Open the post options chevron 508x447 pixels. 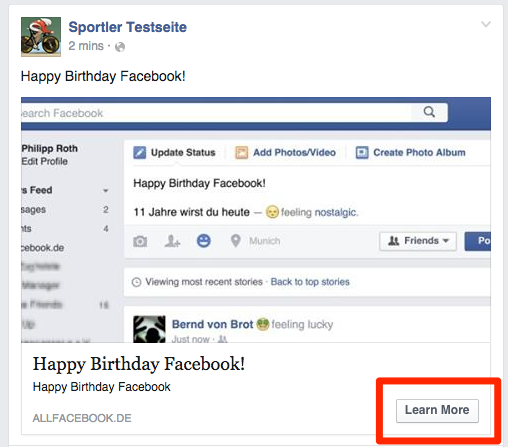coord(486,24)
